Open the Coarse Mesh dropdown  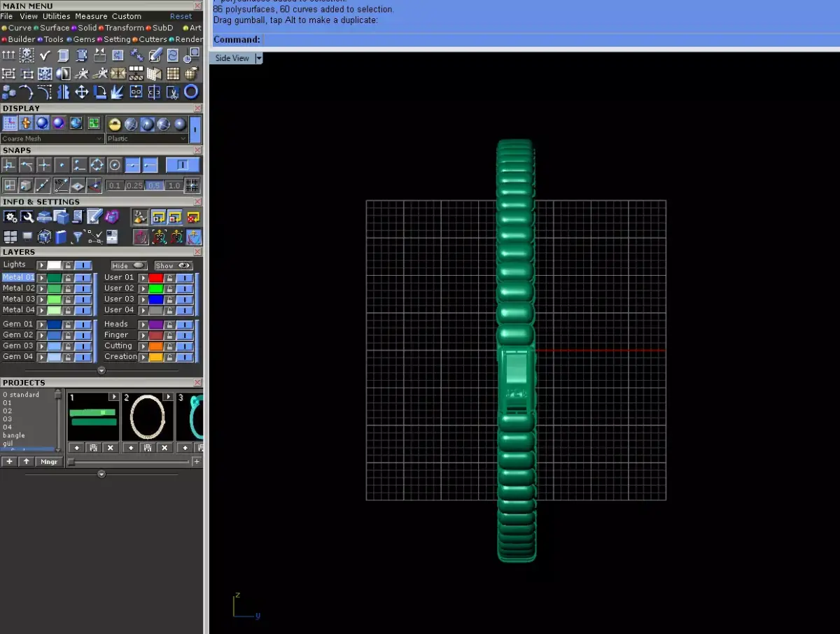tap(52, 139)
